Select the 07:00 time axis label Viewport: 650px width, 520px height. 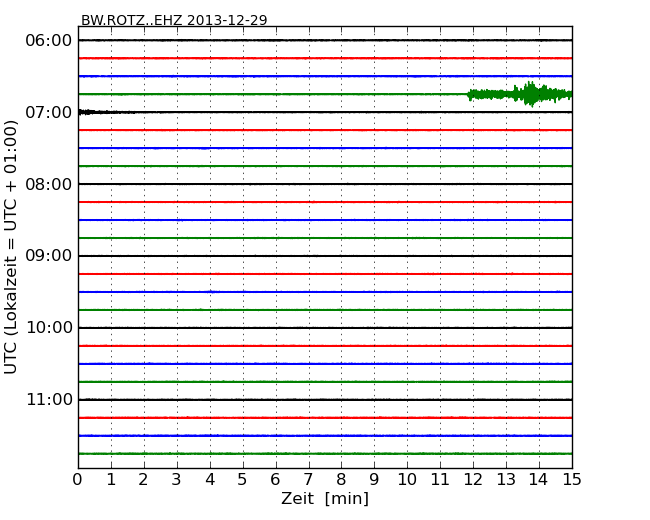pos(49,112)
